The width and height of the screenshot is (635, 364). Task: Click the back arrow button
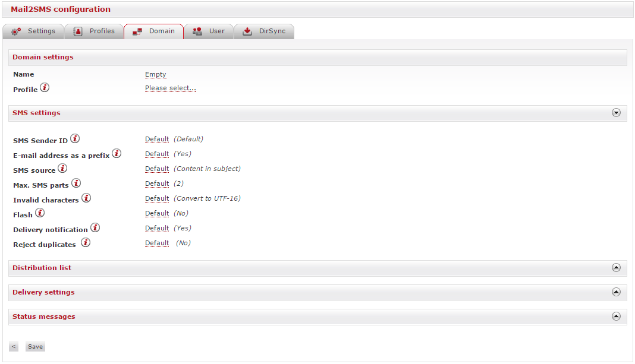point(14,347)
